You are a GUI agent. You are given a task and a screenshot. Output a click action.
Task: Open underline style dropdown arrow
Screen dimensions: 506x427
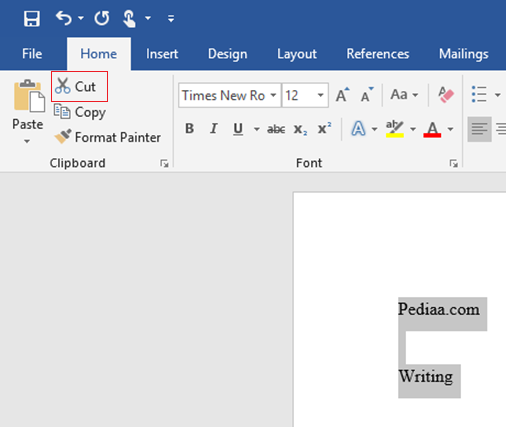(257, 129)
